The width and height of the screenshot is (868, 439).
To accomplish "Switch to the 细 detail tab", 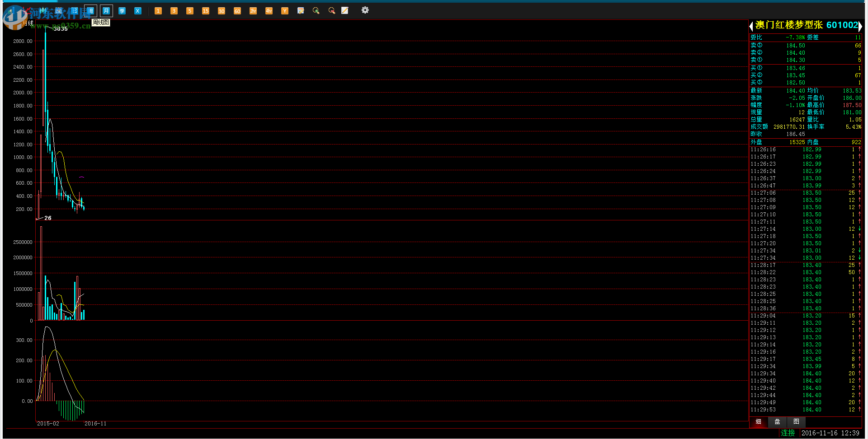I will [x=759, y=422].
